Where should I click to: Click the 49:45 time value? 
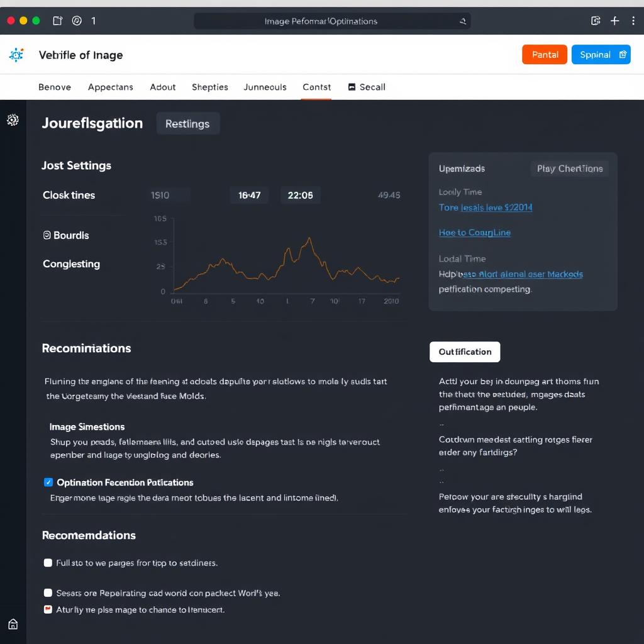[389, 195]
